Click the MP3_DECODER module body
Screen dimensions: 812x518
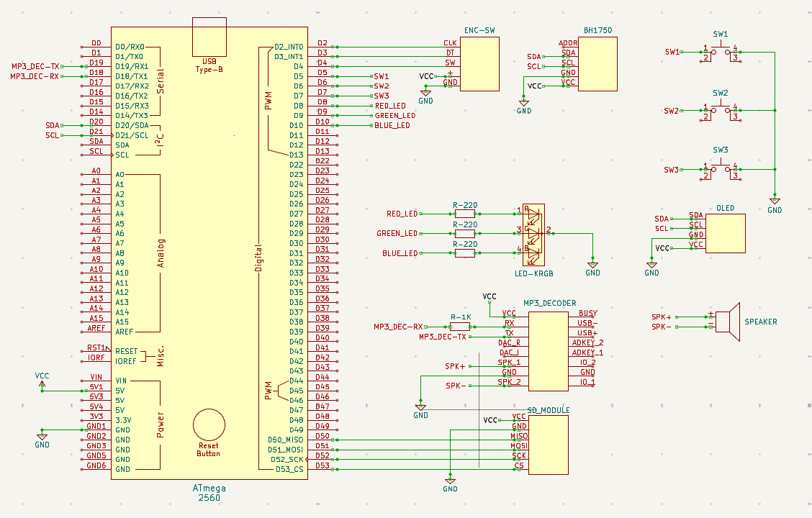(x=548, y=352)
